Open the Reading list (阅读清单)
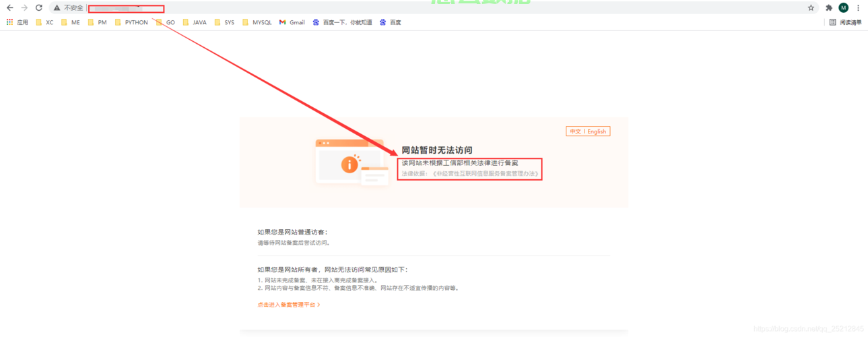The height and width of the screenshot is (337, 868). (845, 22)
